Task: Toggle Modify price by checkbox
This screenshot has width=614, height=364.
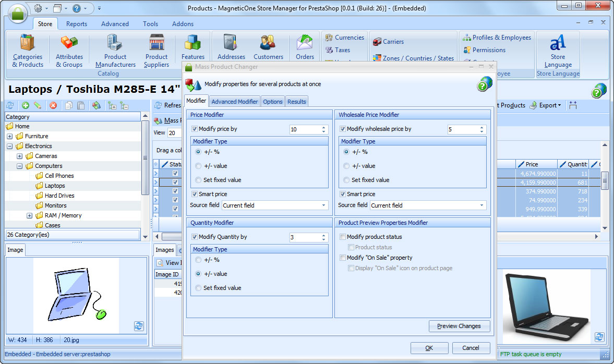Action: coord(194,129)
